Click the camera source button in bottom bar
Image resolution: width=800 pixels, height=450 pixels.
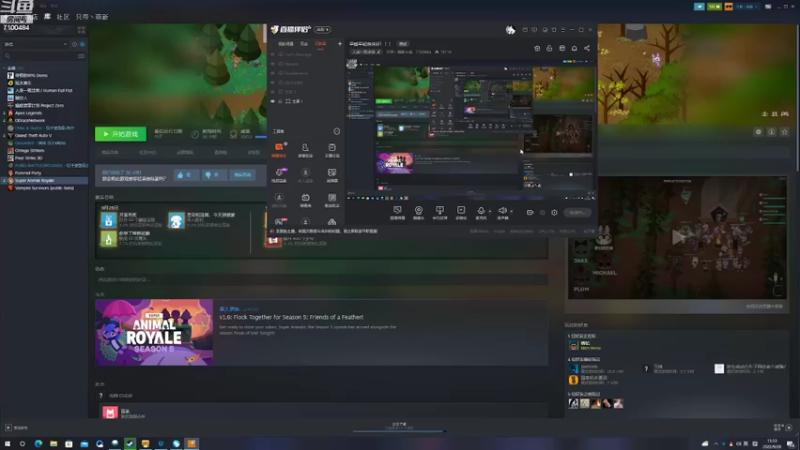[418, 213]
